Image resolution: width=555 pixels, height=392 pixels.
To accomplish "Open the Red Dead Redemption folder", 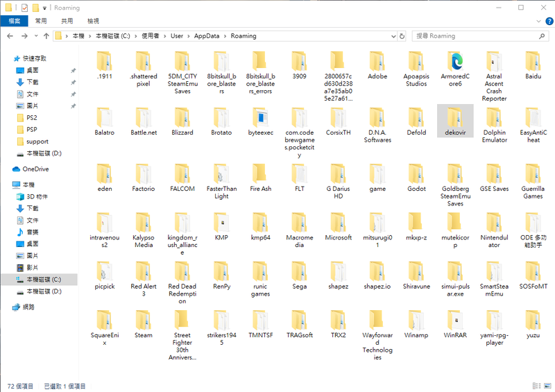I will click(182, 282).
